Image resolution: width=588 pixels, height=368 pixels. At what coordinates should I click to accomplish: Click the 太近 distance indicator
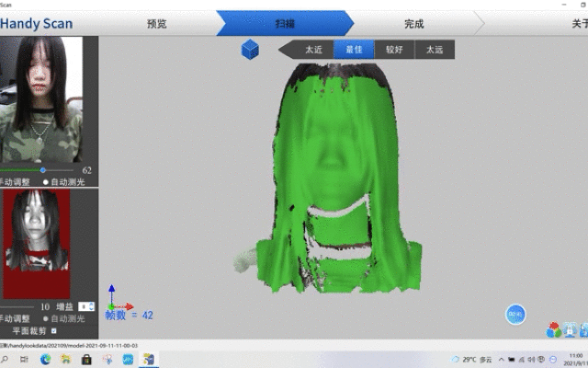(314, 50)
